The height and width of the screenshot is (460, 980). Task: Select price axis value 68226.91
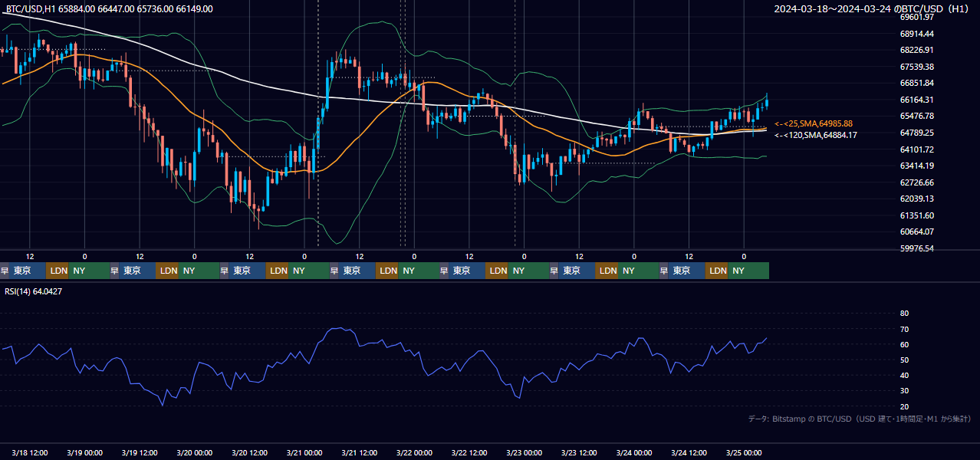coord(916,50)
